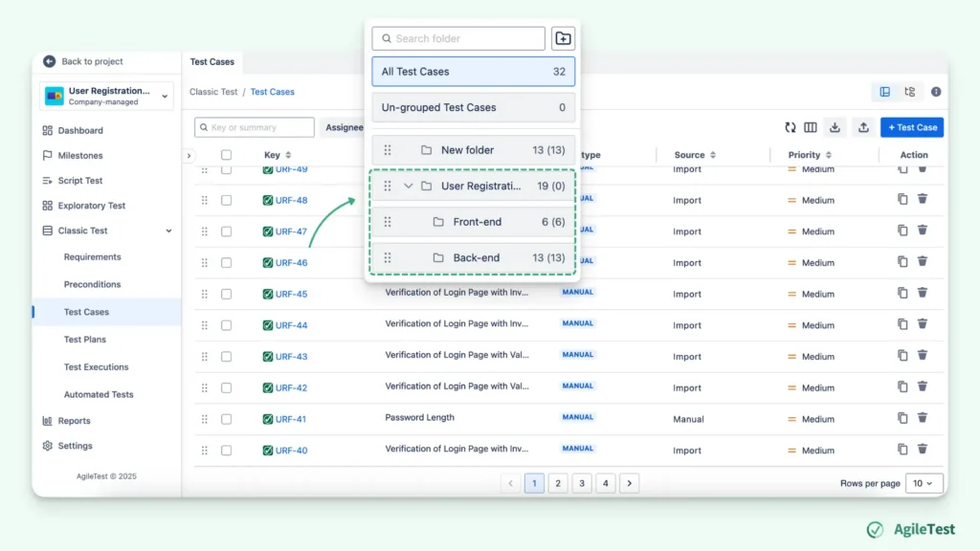980x551 pixels.
Task: Clone test case URF-48
Action: (x=902, y=199)
